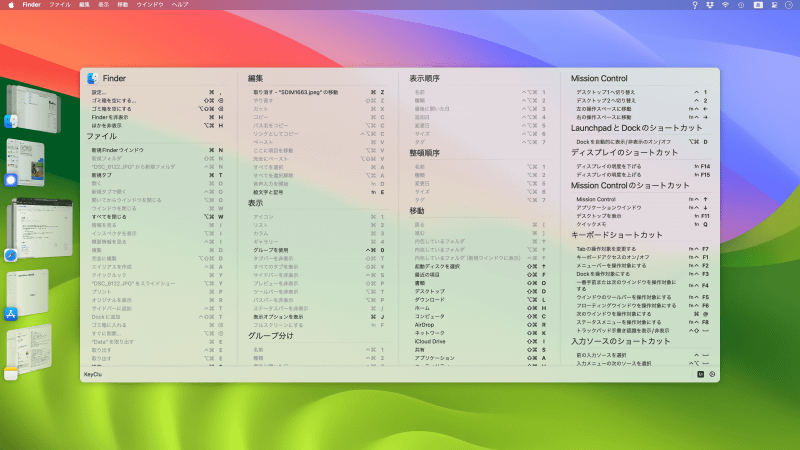Viewport: 800px width, 450px height.
Task: Click the Finder icon in KeyClu panel header
Action: coord(92,78)
